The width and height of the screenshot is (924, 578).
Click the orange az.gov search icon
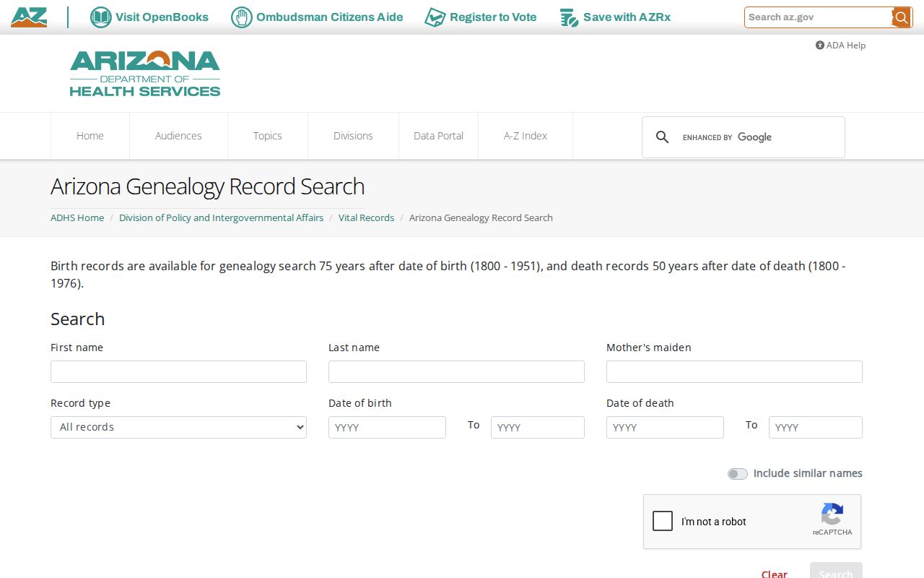[901, 17]
